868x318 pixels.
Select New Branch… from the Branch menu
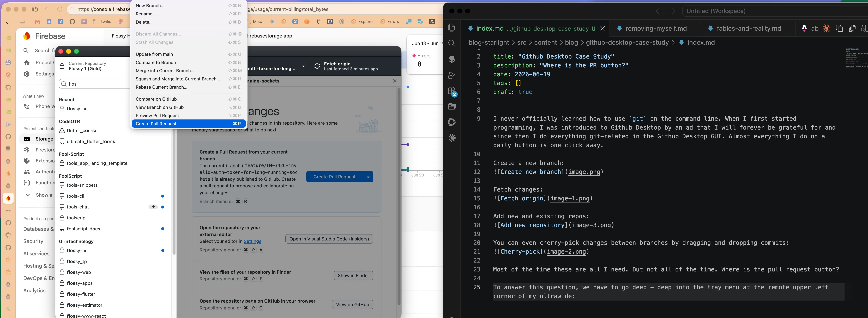189,6
